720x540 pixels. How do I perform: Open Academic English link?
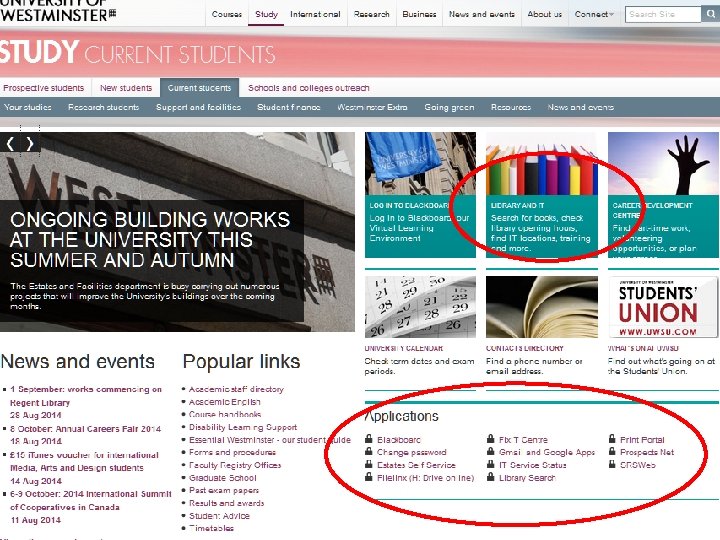(x=225, y=402)
